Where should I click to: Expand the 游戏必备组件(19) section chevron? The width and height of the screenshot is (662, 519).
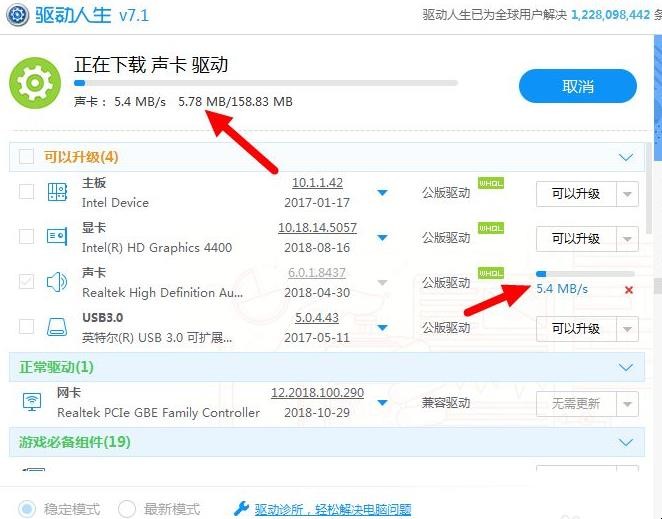point(626,442)
